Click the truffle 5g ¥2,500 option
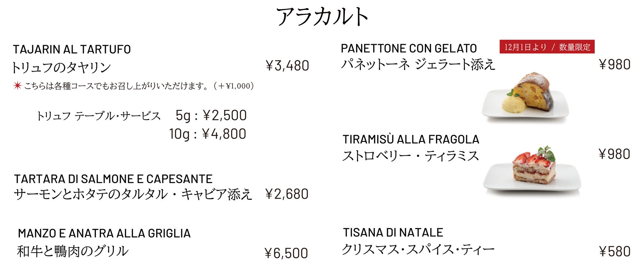 [x=211, y=115]
